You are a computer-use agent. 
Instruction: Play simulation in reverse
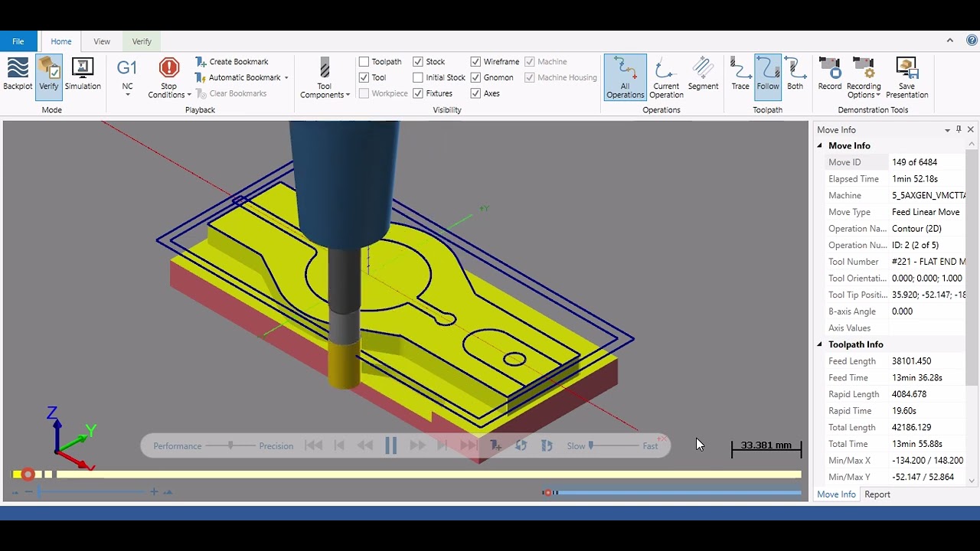365,445
